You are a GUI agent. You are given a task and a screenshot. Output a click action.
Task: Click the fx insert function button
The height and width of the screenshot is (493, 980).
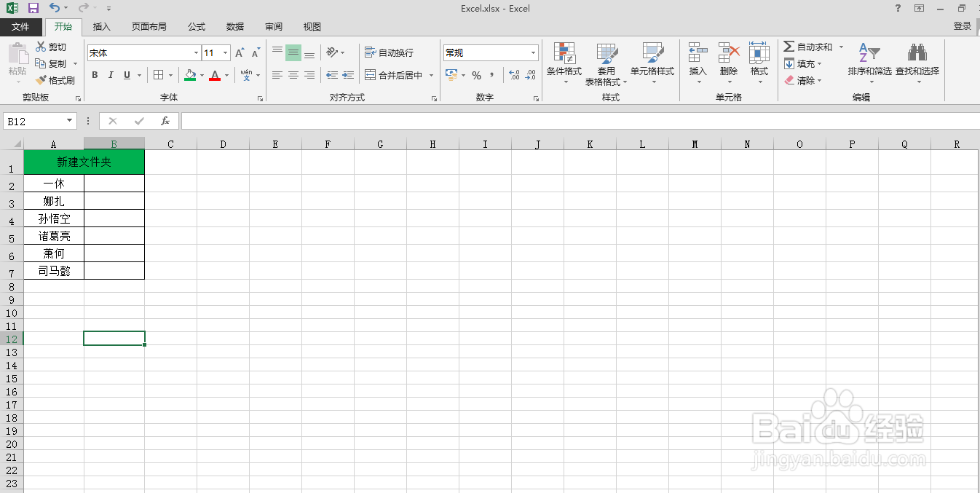click(x=165, y=121)
